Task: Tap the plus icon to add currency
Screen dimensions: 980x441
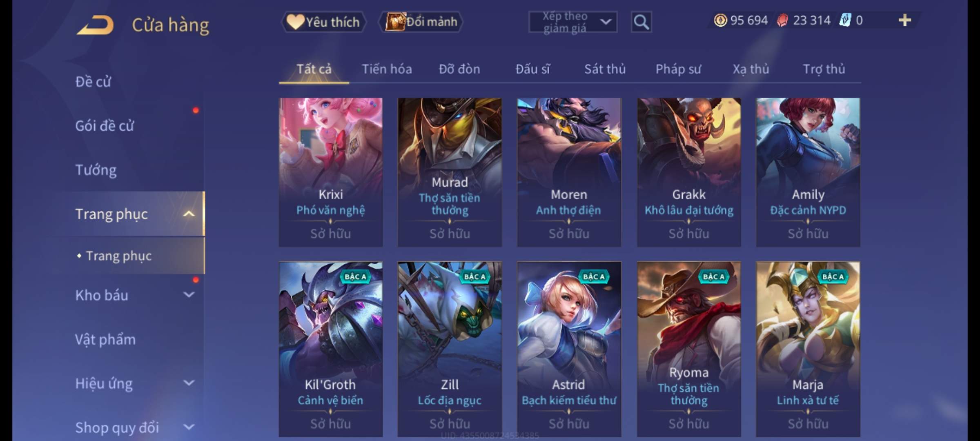Action: coord(905,20)
